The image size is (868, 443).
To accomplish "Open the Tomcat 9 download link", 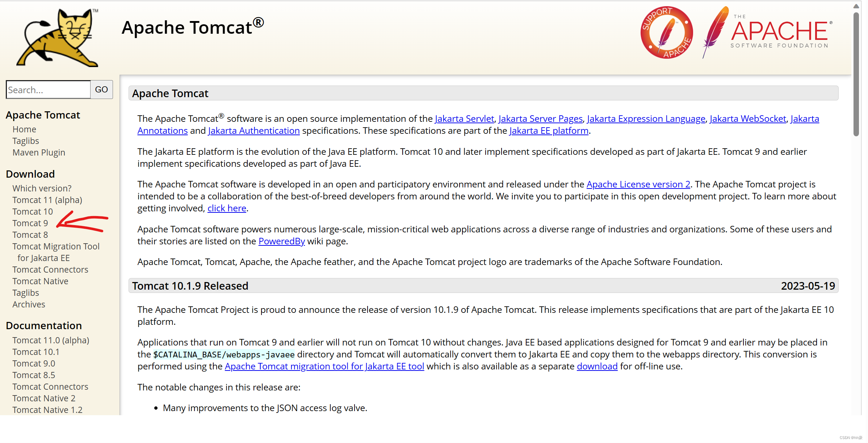I will click(30, 223).
